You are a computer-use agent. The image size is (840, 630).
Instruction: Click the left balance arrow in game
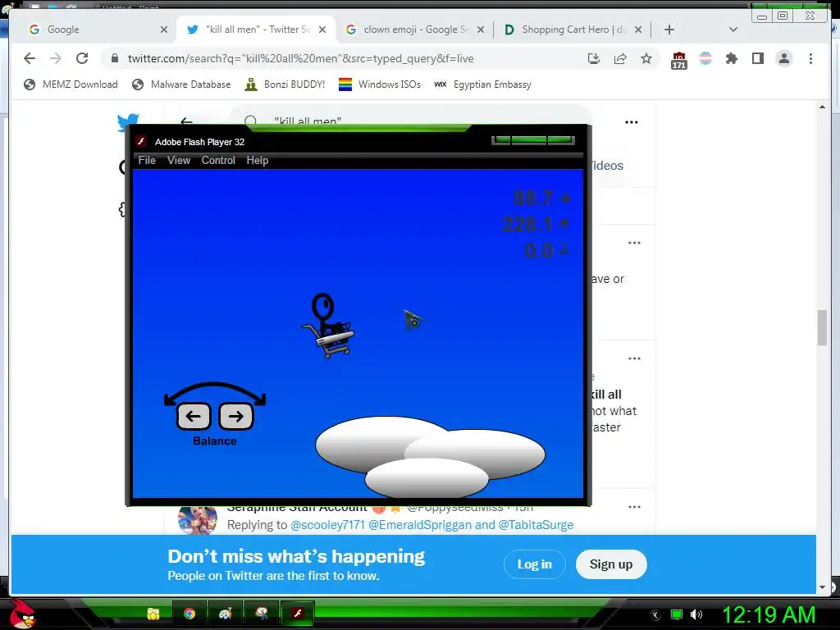194,416
